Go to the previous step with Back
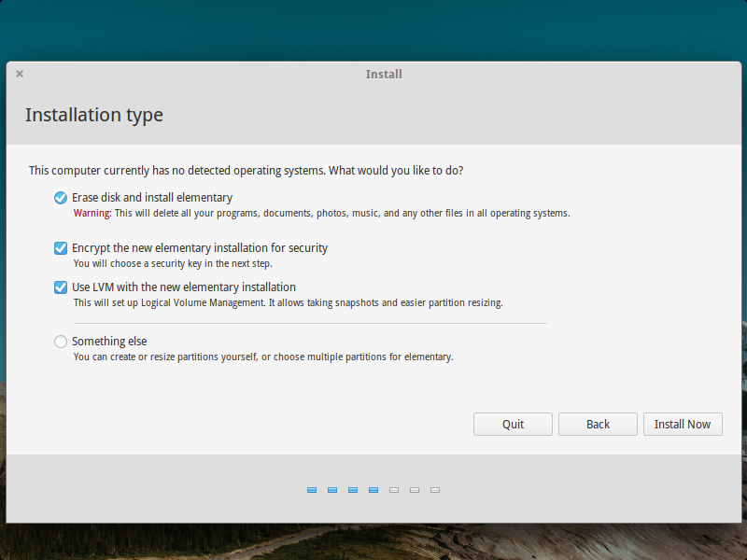Image resolution: width=747 pixels, height=560 pixels. [x=598, y=425]
